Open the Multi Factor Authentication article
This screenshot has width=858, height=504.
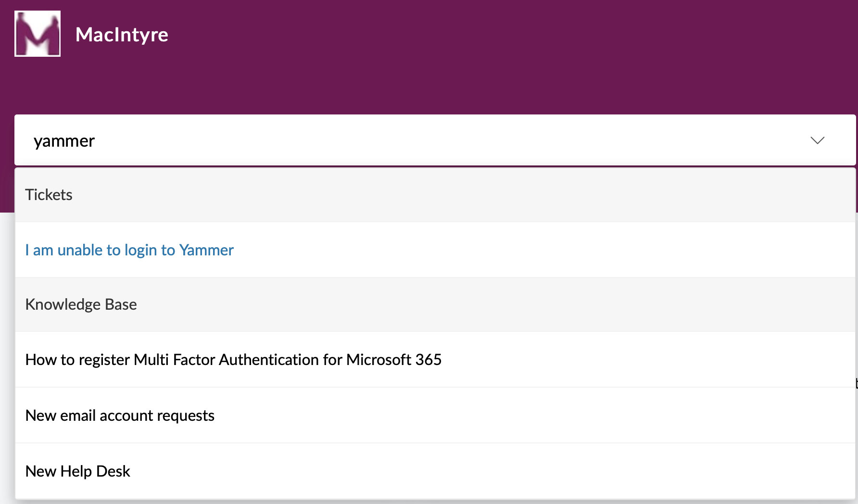233,360
